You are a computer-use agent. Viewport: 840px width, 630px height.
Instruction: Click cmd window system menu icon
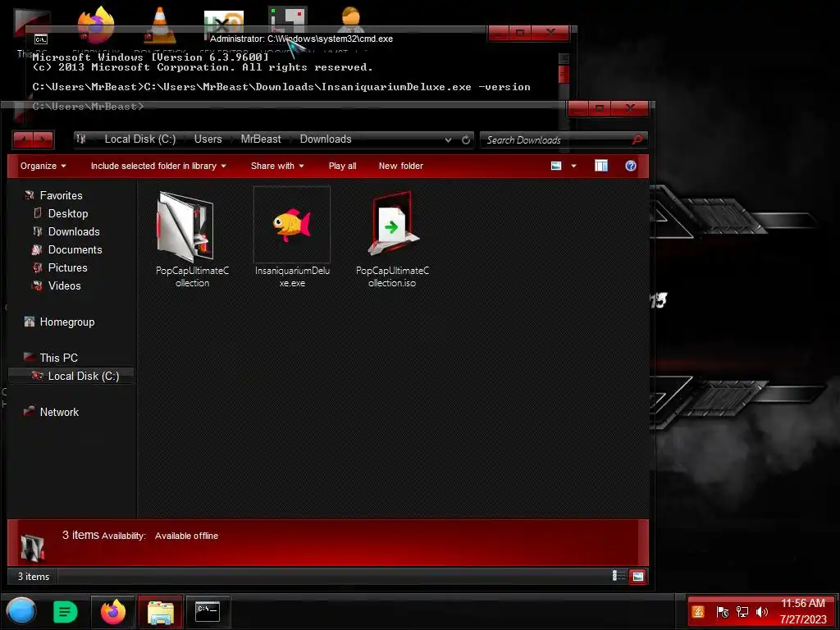(41, 39)
